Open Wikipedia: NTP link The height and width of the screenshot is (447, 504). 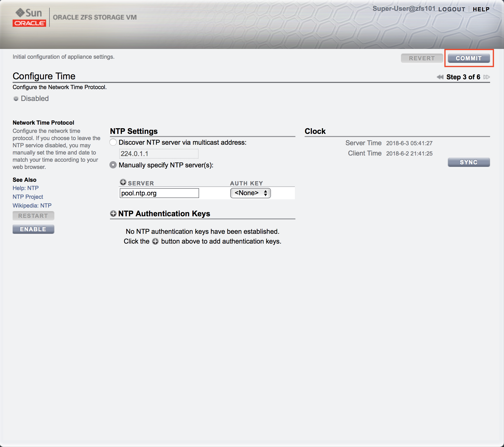(32, 205)
